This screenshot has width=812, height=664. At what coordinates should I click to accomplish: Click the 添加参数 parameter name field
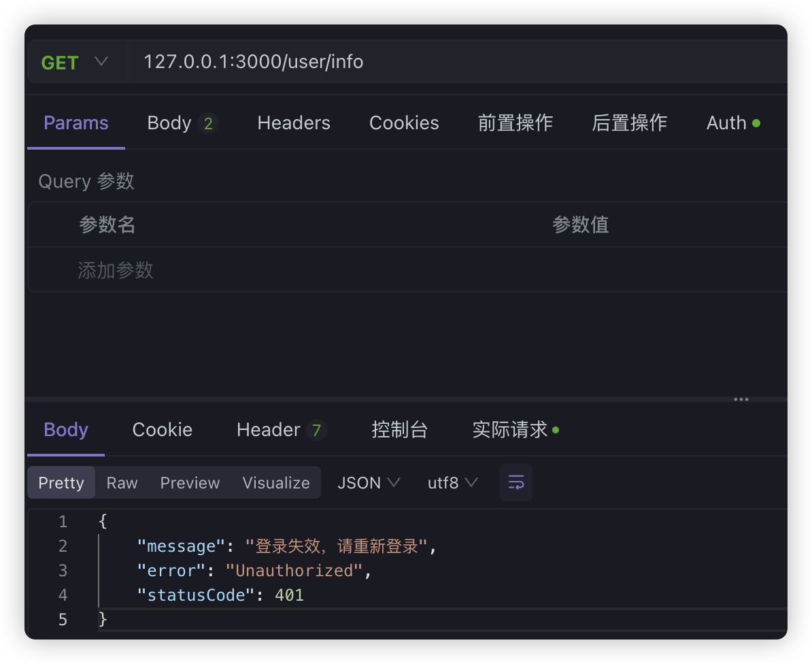click(116, 271)
